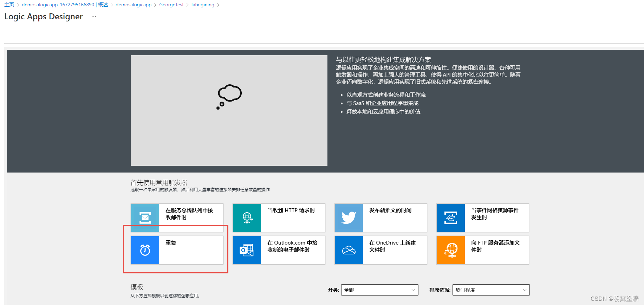Select the 发布新推文的时间 trigger label
This screenshot has height=305, width=644.
point(390,210)
